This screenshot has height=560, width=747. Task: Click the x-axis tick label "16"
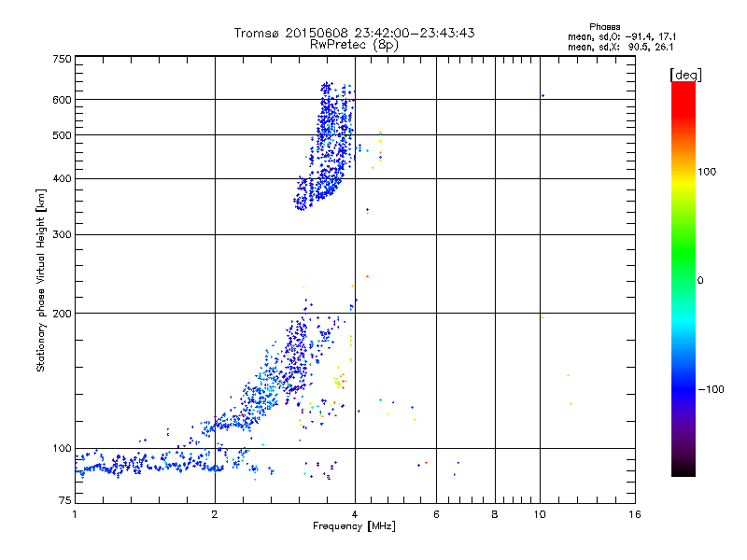(x=635, y=514)
